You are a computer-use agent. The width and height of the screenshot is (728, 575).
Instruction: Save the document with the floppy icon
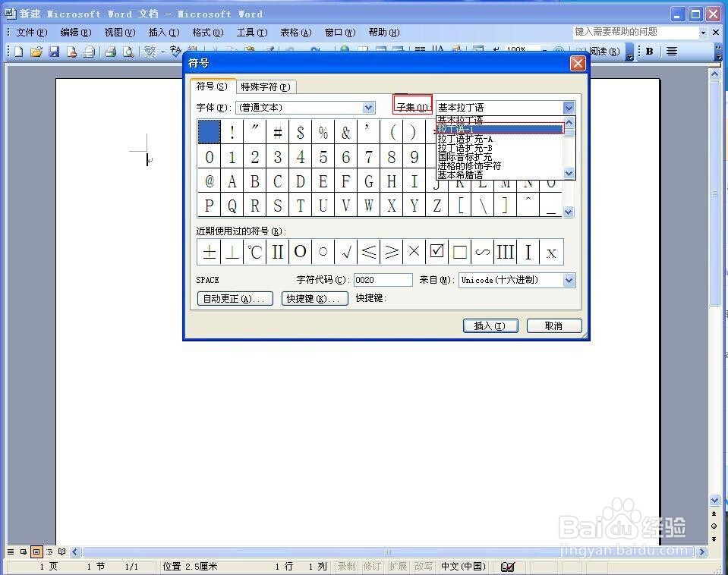54,52
